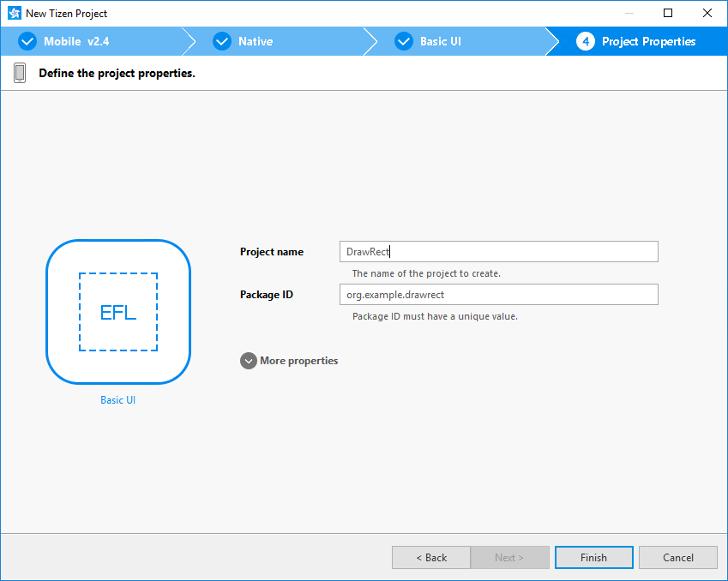Open the Basic UI wizard step label

click(x=441, y=41)
